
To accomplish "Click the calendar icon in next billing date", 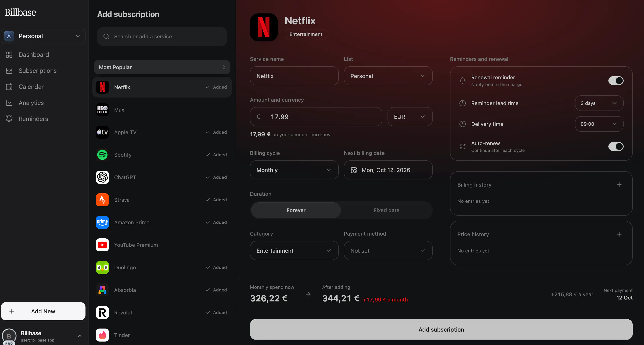I will pos(354,170).
